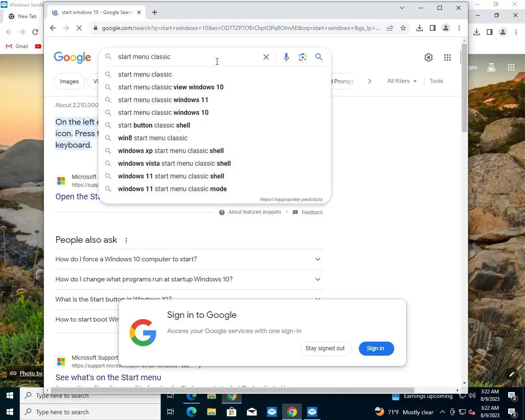Click inside the 'start menu classic' search field

(189, 57)
